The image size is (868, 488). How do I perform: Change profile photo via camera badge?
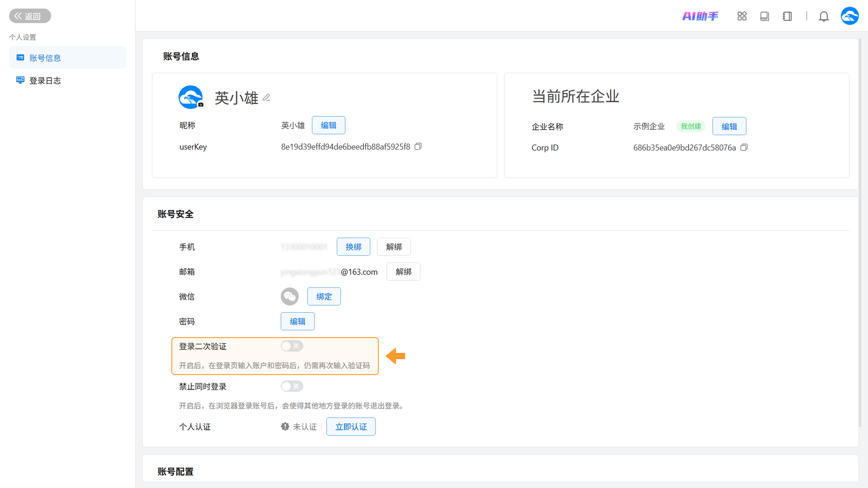[x=201, y=104]
